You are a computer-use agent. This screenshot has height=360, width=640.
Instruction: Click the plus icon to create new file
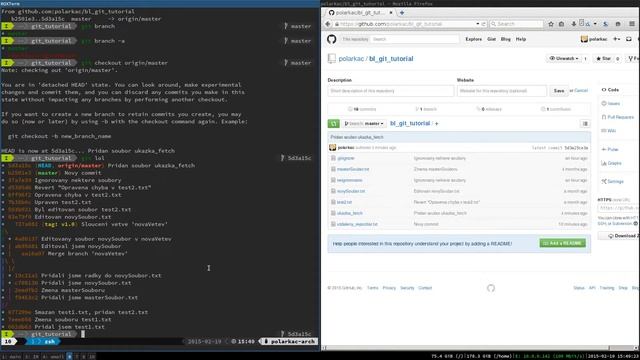pos(436,123)
